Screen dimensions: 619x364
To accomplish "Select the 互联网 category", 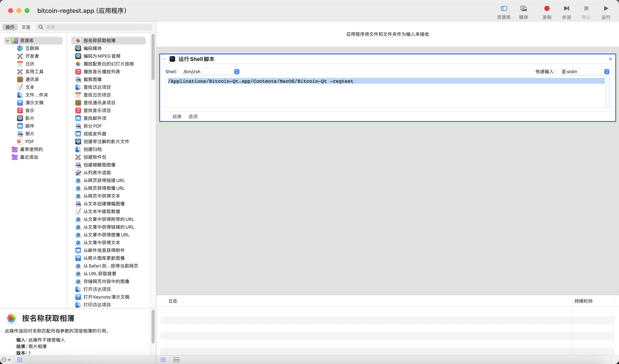I will (x=32, y=48).
